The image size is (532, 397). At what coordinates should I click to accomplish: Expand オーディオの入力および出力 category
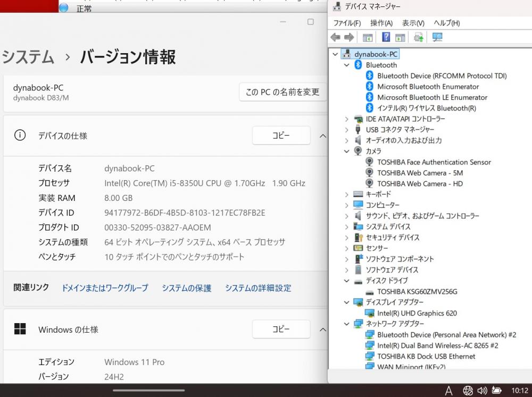(x=346, y=140)
